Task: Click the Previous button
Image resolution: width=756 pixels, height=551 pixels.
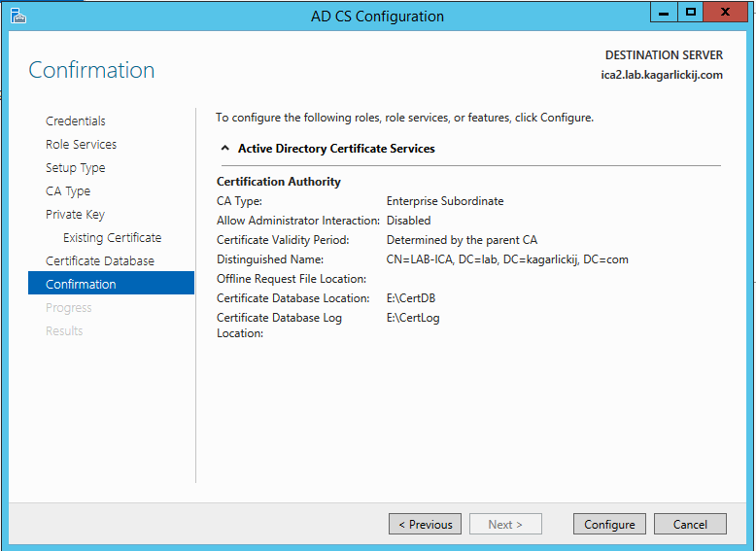Action: point(425,524)
